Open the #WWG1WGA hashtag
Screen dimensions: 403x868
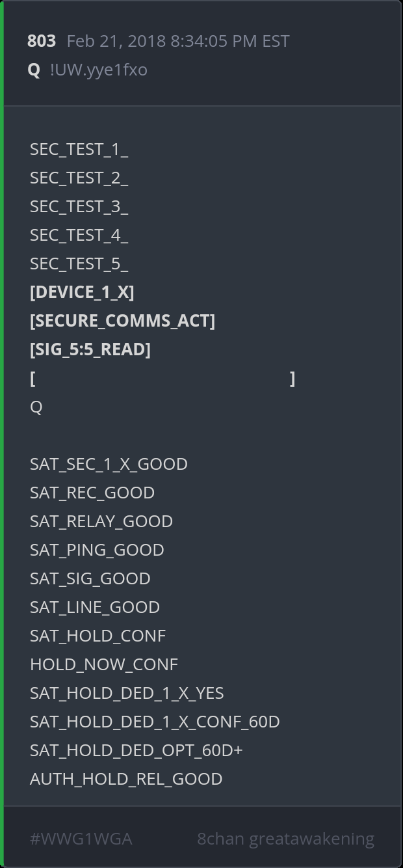(81, 839)
